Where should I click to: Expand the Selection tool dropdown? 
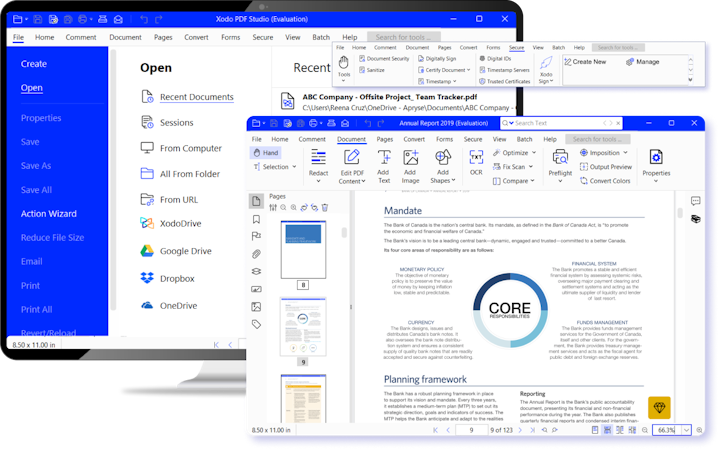pos(294,167)
